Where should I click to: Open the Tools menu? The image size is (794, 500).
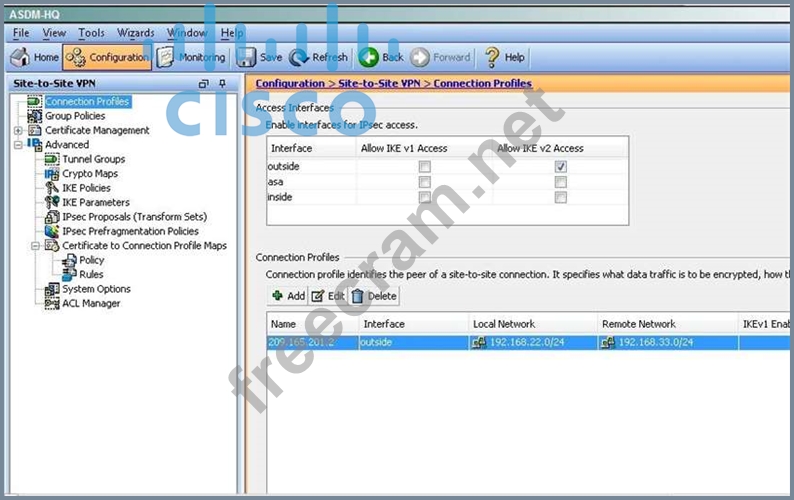coord(91,33)
